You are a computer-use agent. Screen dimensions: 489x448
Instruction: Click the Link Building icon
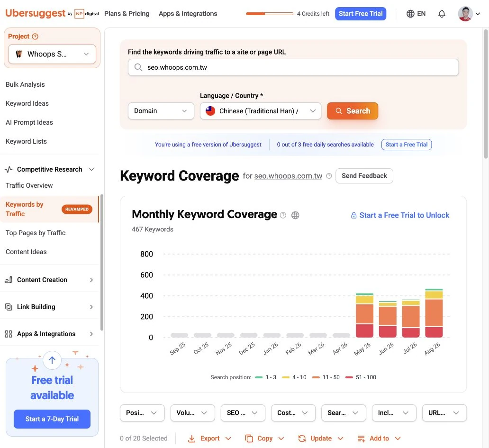pos(9,307)
